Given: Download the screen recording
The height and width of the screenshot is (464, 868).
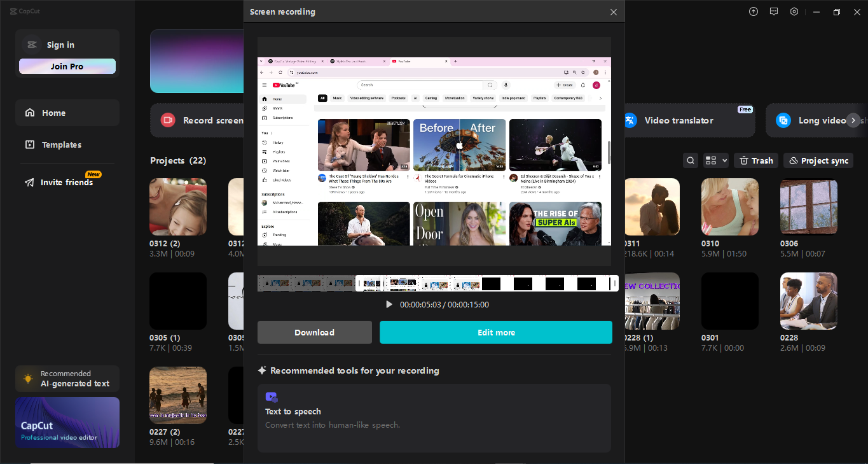Looking at the screenshot, I should coord(314,332).
